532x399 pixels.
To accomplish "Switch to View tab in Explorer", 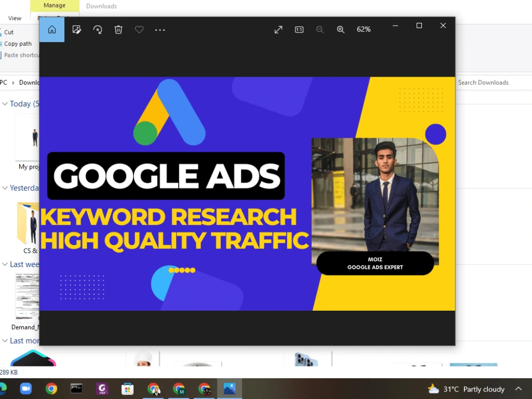I will pyautogui.click(x=14, y=18).
